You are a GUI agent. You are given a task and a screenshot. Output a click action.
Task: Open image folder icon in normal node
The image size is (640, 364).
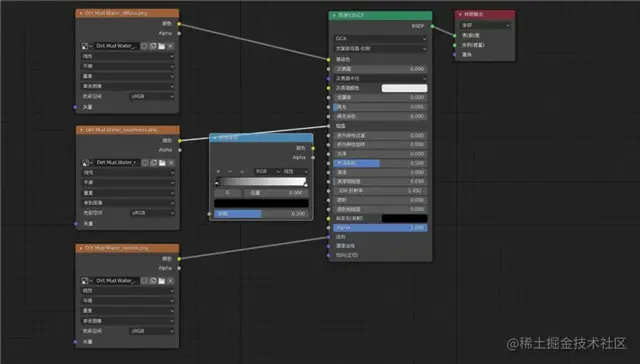coord(162,281)
